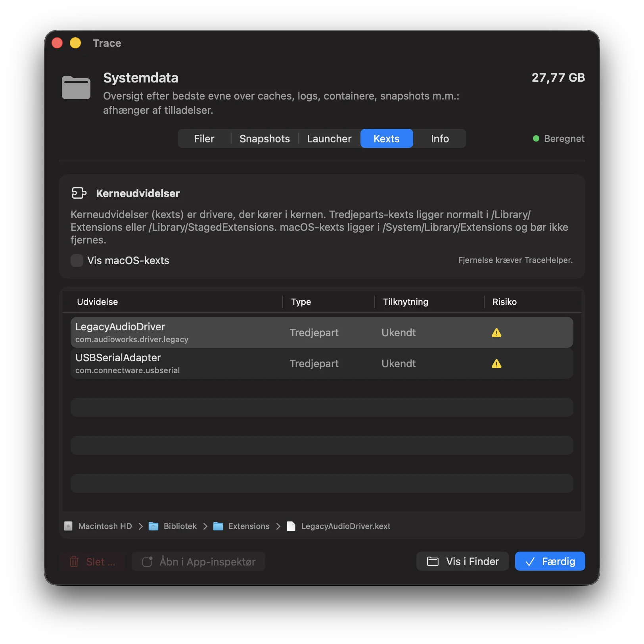Screen dimensions: 644x644
Task: Open the Snapshots tab
Action: [264, 139]
